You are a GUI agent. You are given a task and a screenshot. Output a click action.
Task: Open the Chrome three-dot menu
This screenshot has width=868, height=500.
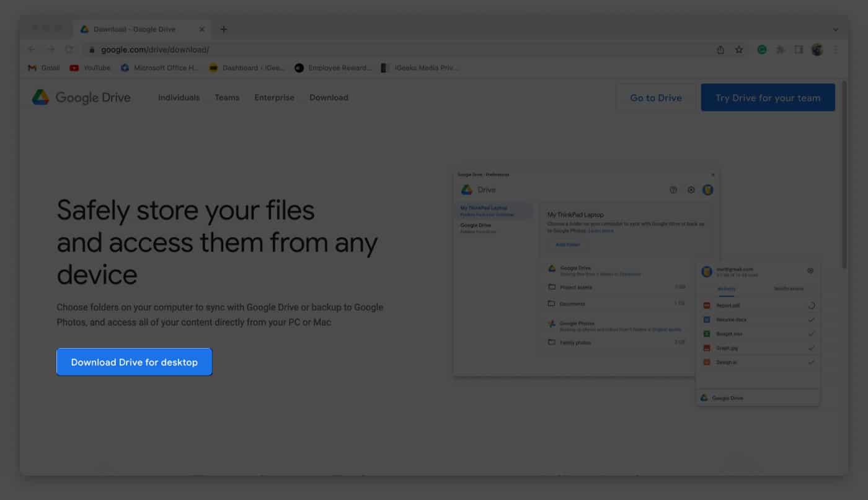[x=835, y=50]
